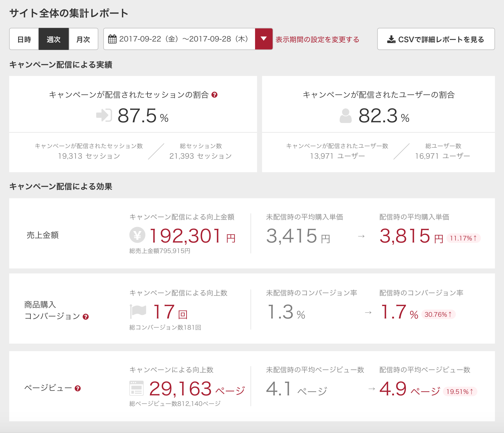The image size is (504, 433).
Task: Switch to the 日時 tab
Action: click(24, 39)
